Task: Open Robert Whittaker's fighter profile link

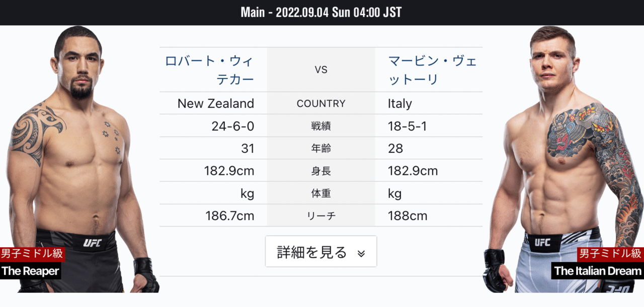Action: coord(213,69)
